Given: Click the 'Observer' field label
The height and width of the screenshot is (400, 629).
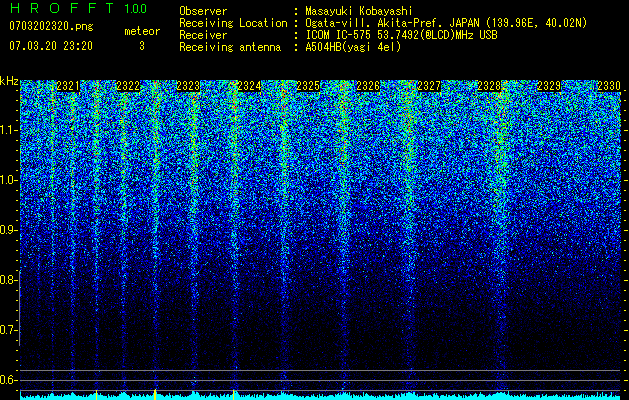Looking at the screenshot, I should (x=203, y=11).
